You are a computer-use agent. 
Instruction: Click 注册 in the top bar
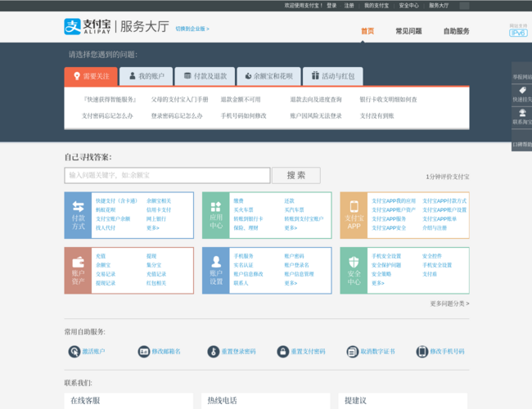(x=349, y=6)
